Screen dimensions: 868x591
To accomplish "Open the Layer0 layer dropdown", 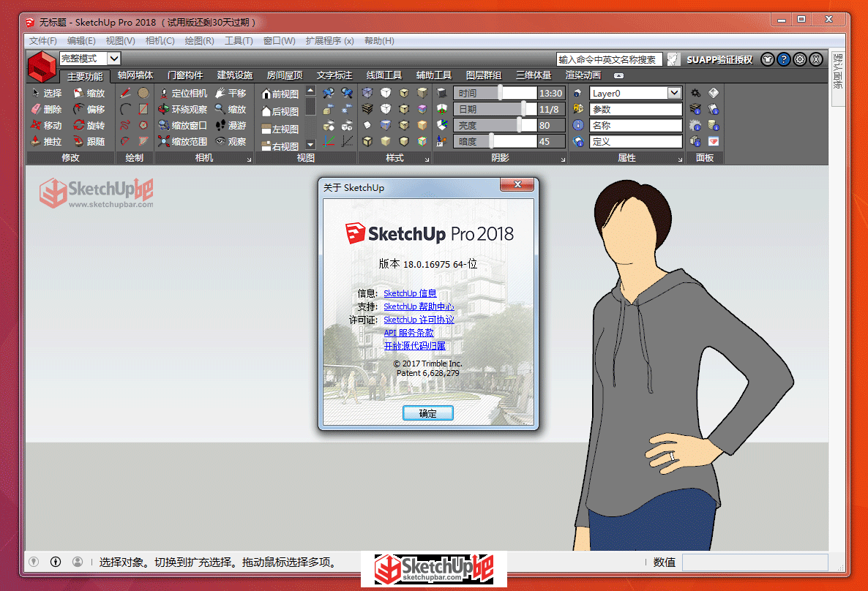I will coord(674,93).
